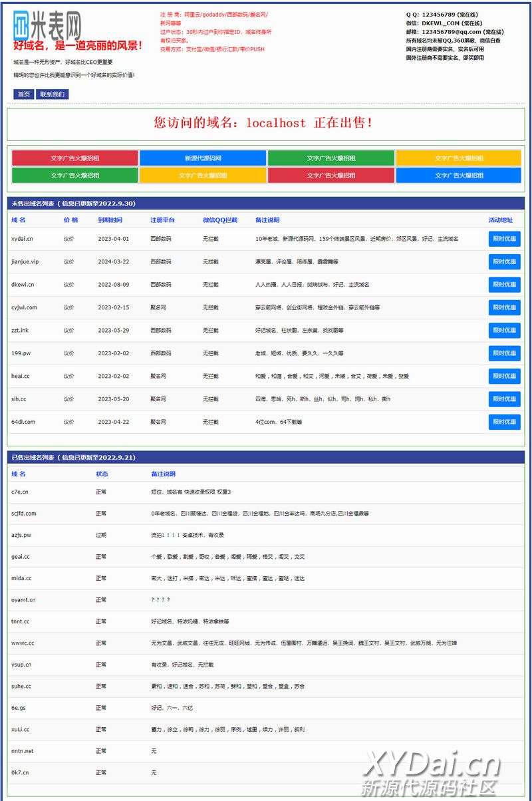Click the c7e.cn sold domain entry

(20, 492)
